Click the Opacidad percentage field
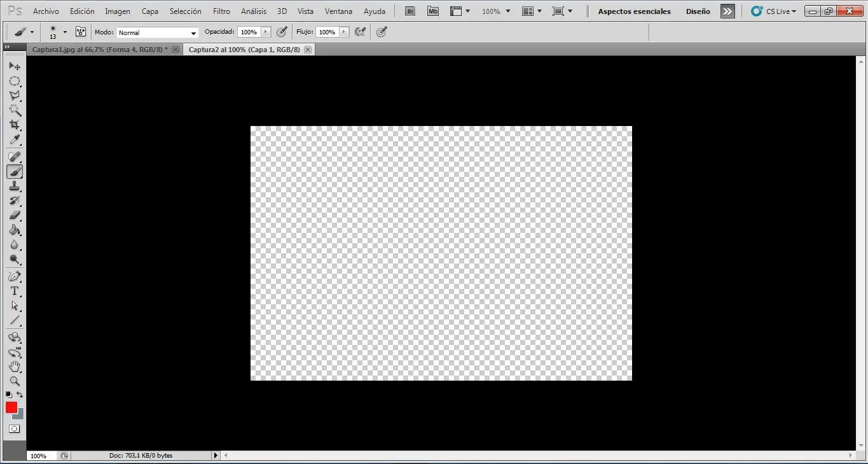 [249, 32]
